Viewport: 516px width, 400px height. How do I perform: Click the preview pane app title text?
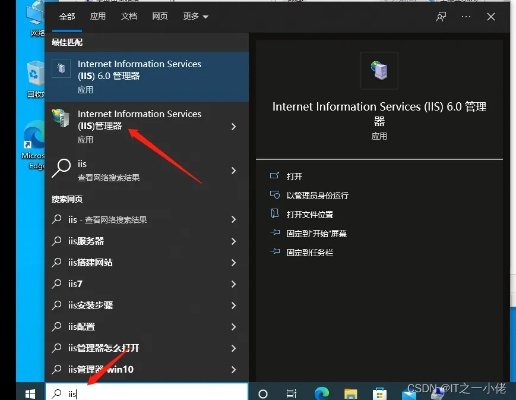(x=379, y=113)
